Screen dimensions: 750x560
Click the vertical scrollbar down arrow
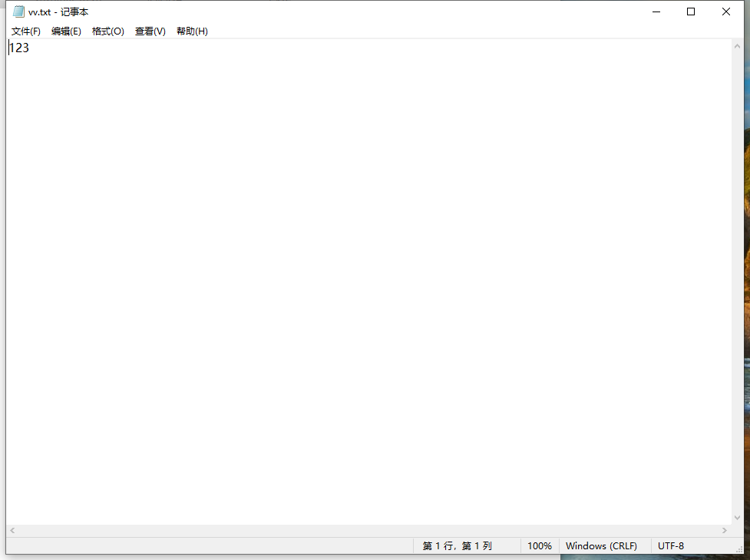738,519
